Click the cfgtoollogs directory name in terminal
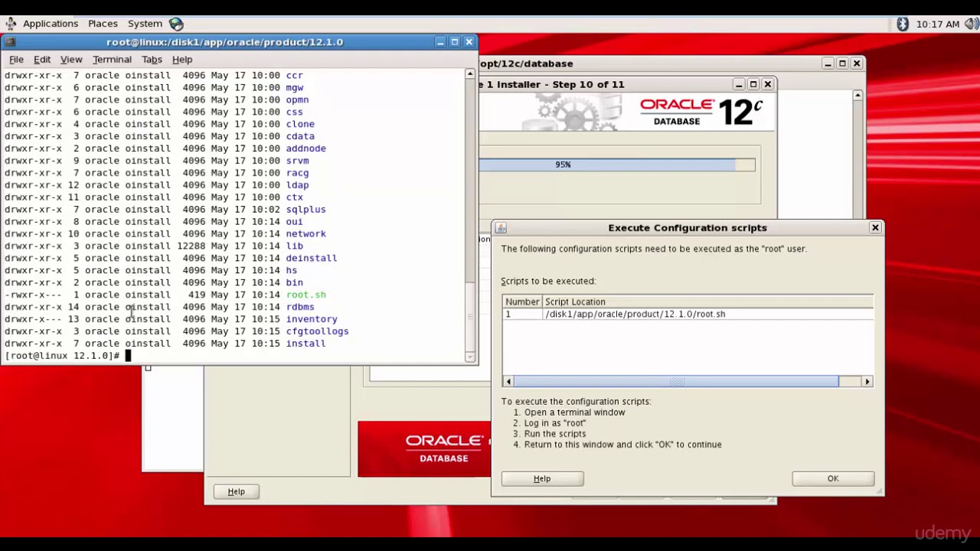980x551 pixels. [x=317, y=331]
